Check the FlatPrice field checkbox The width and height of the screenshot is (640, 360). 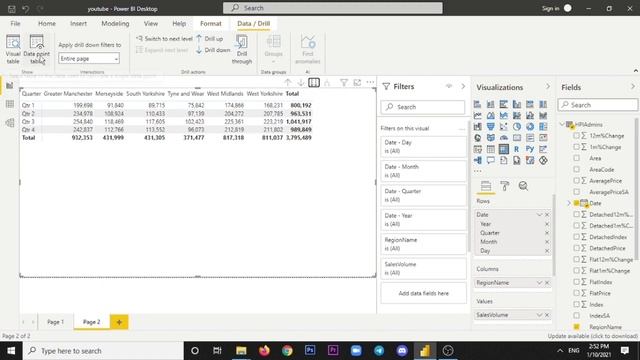[576, 293]
